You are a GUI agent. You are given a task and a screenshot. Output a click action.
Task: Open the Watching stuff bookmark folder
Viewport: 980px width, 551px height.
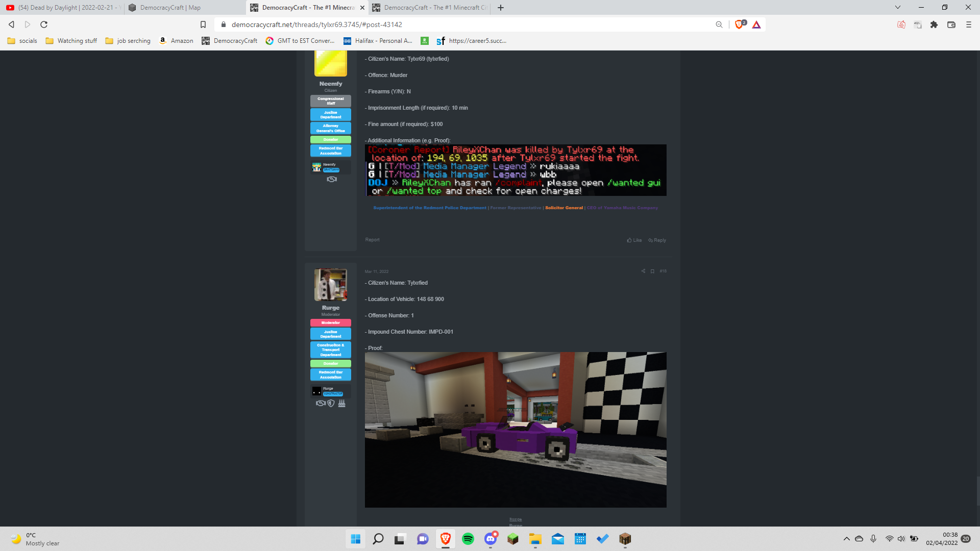(x=71, y=41)
